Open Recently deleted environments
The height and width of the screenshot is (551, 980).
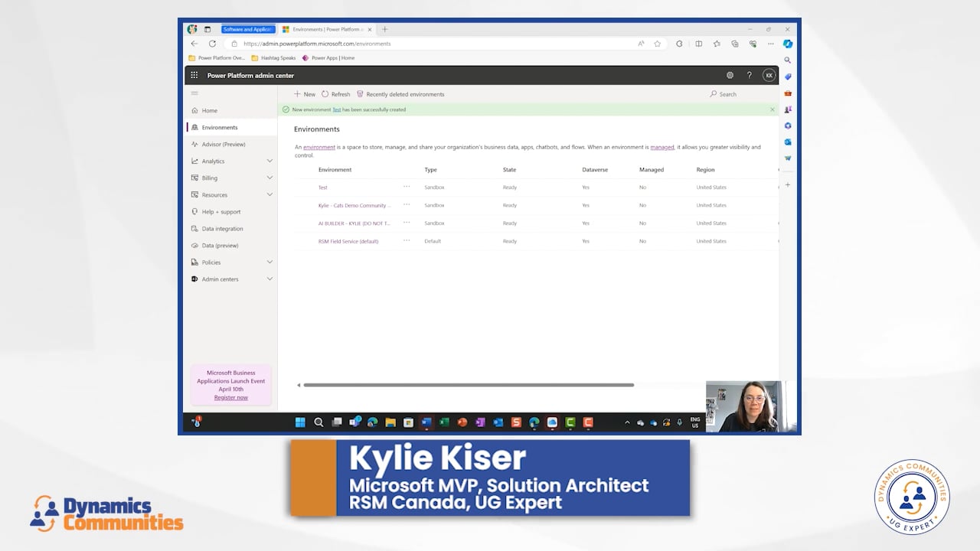click(x=400, y=94)
